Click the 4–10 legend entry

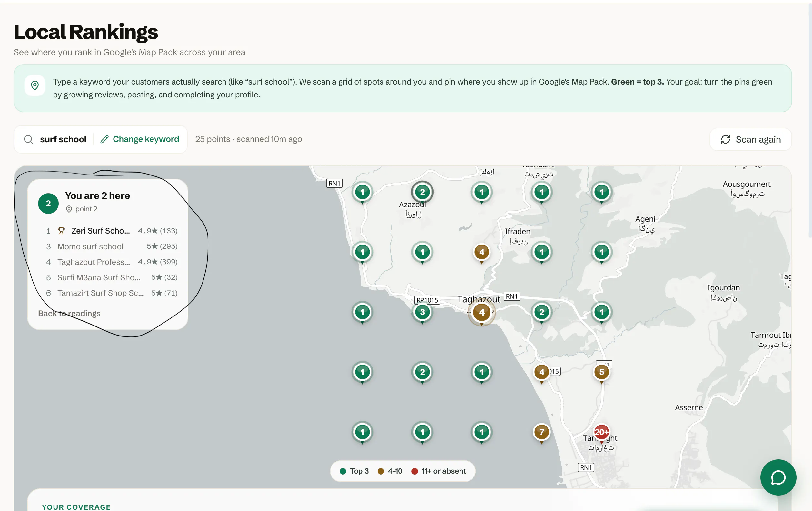[x=390, y=471]
